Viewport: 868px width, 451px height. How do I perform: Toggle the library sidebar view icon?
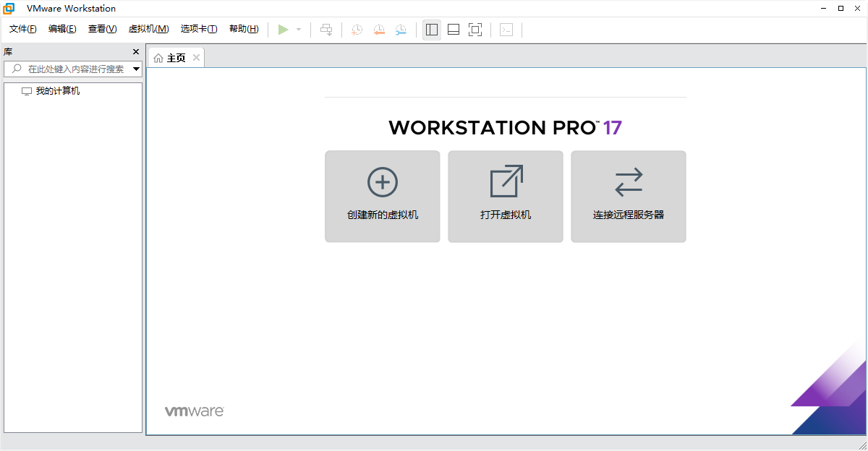[x=432, y=30]
